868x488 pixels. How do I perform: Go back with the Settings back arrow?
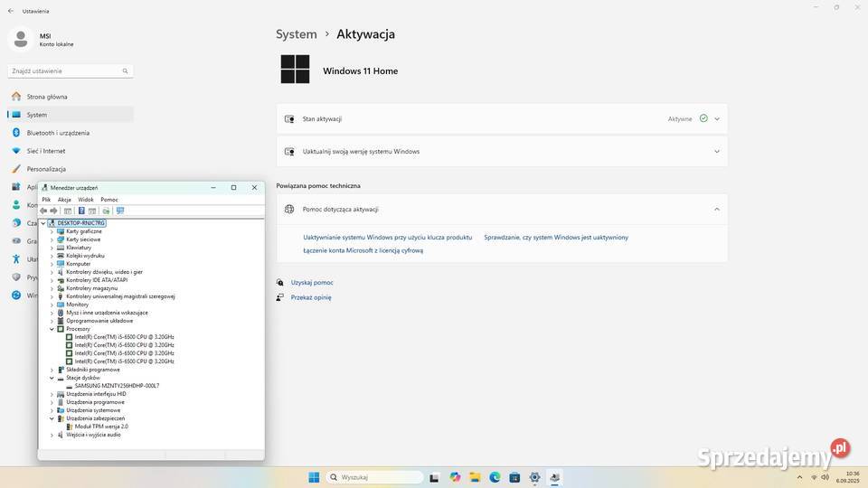[x=11, y=11]
